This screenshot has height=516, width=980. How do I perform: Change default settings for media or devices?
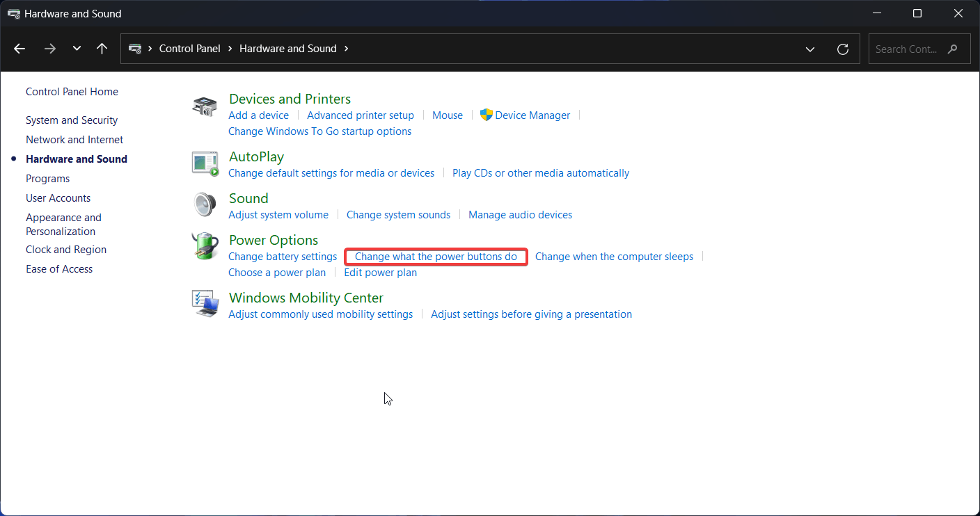(x=331, y=173)
